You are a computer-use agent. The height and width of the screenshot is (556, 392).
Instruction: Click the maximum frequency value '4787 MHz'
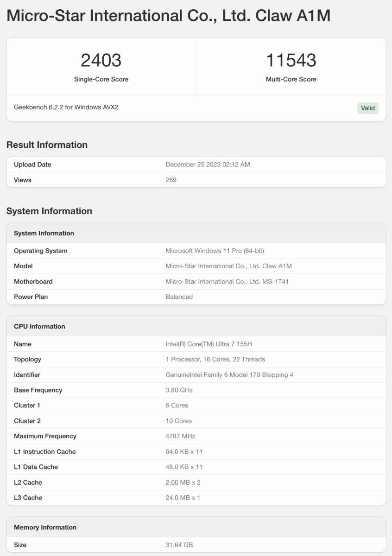(180, 436)
